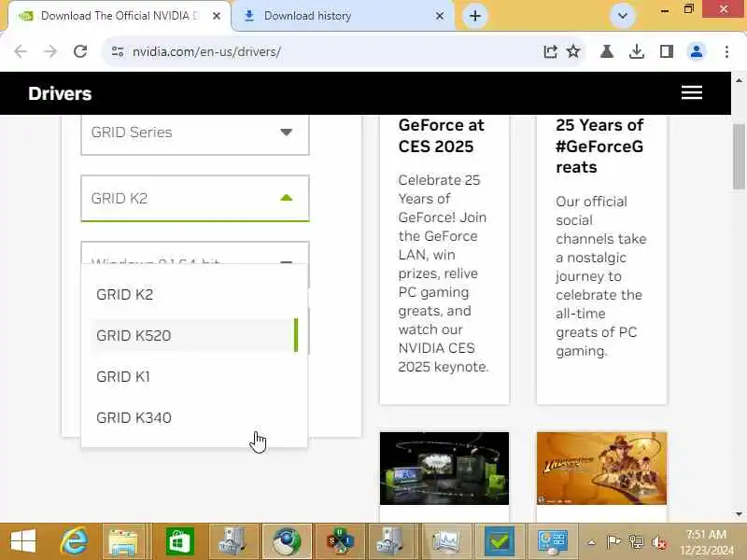
Task: Toggle the side panel icon
Action: (x=667, y=51)
